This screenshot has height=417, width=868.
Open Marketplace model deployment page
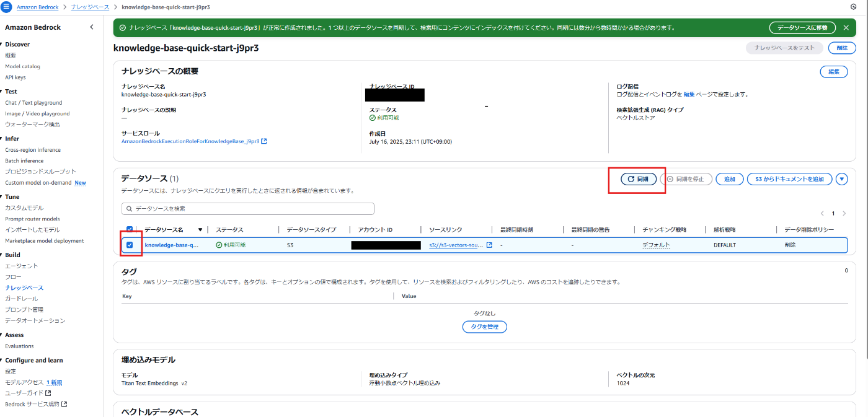tap(45, 241)
